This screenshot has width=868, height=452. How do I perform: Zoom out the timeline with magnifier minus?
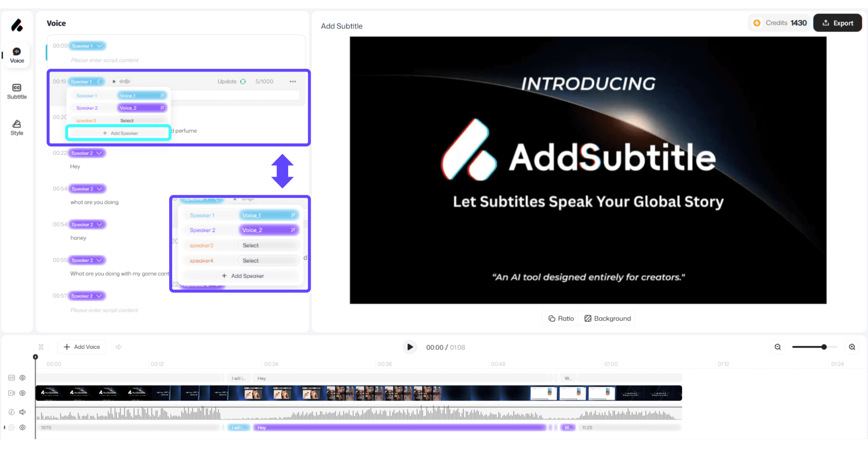[778, 347]
